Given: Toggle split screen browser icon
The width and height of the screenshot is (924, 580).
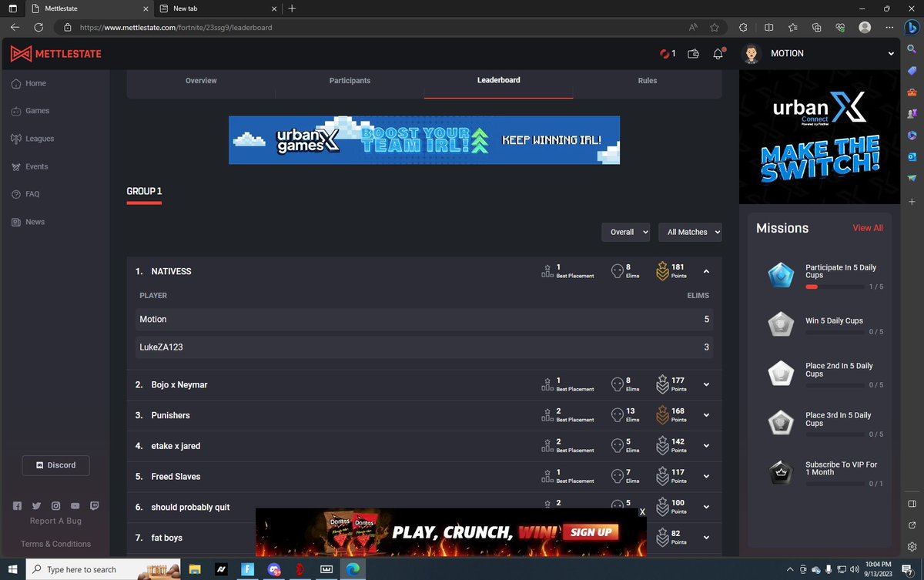Looking at the screenshot, I should pos(768,27).
